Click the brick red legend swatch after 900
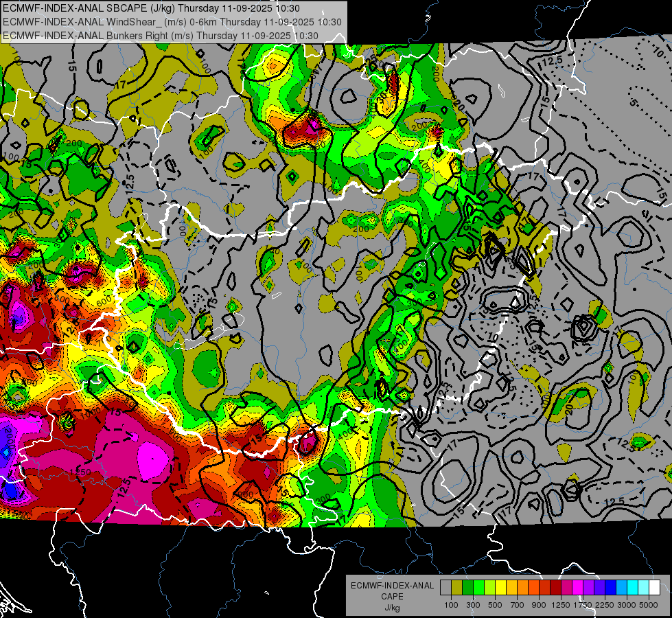Screen dimensions: 672x618 point(545,588)
